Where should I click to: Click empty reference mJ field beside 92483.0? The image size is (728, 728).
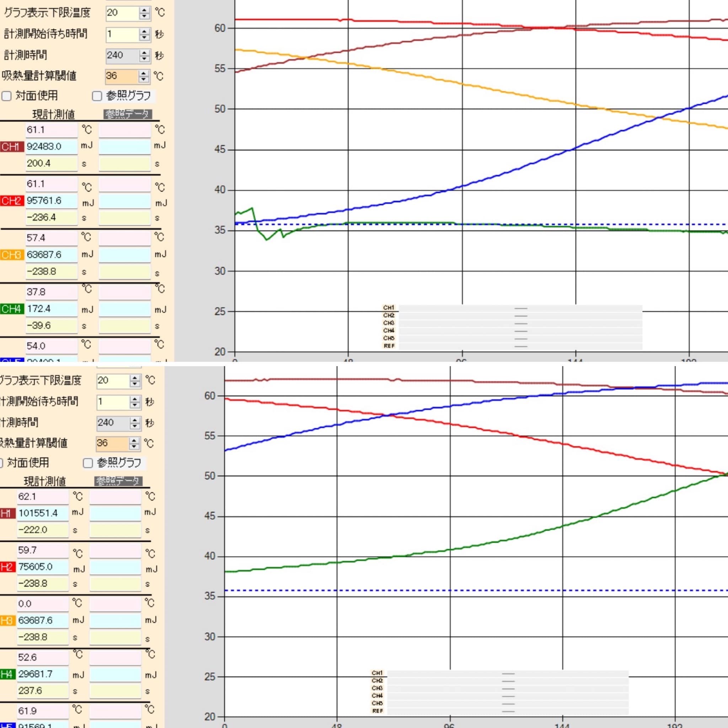point(125,146)
